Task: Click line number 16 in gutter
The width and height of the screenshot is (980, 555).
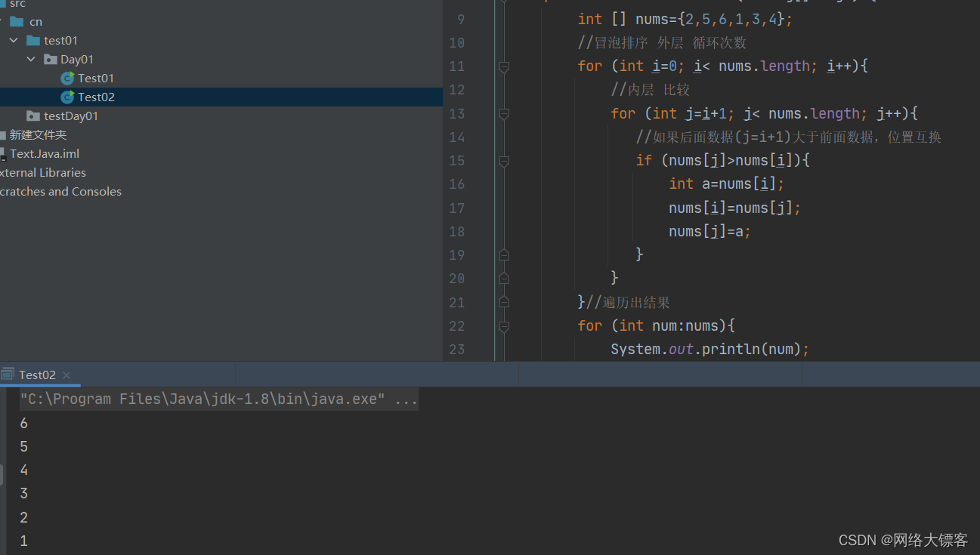Action: click(456, 184)
